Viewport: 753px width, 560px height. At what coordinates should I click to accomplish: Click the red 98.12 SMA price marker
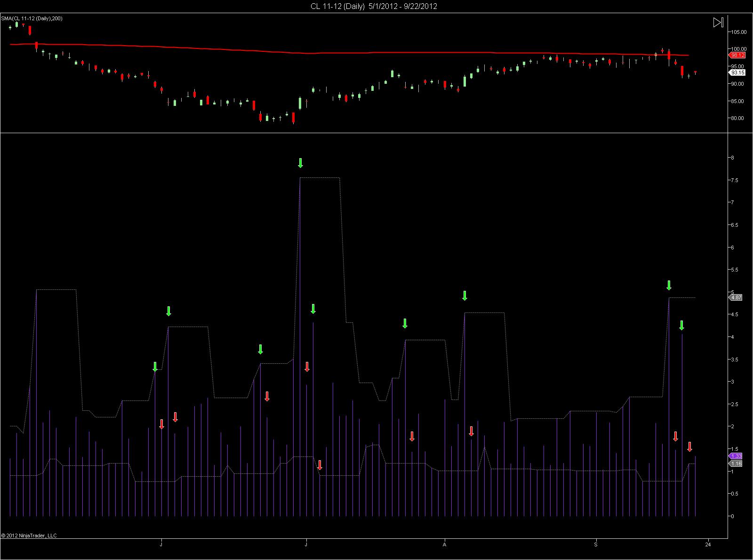pyautogui.click(x=737, y=55)
